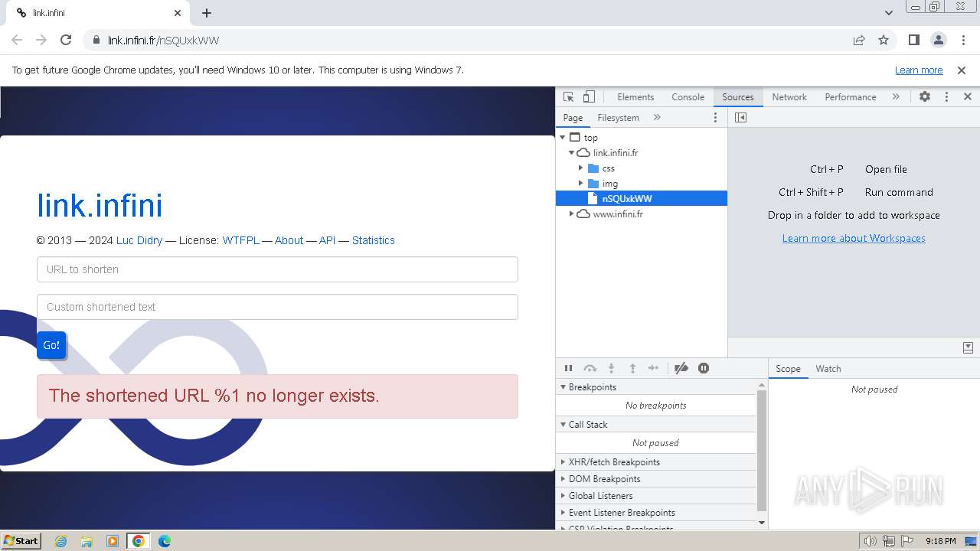Viewport: 980px width, 551px height.
Task: Expand the img folder
Action: click(x=581, y=184)
